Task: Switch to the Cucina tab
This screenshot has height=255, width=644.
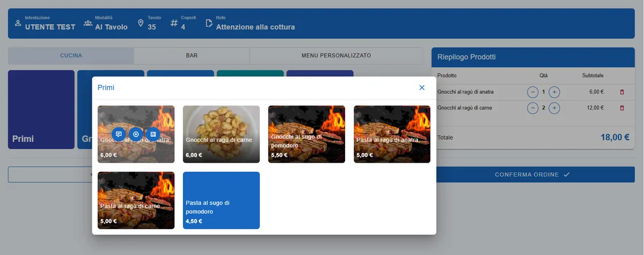Action: (x=71, y=56)
